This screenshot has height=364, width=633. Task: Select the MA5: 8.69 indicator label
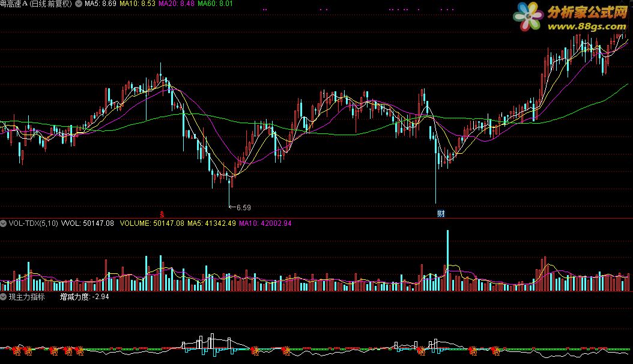[x=100, y=4]
